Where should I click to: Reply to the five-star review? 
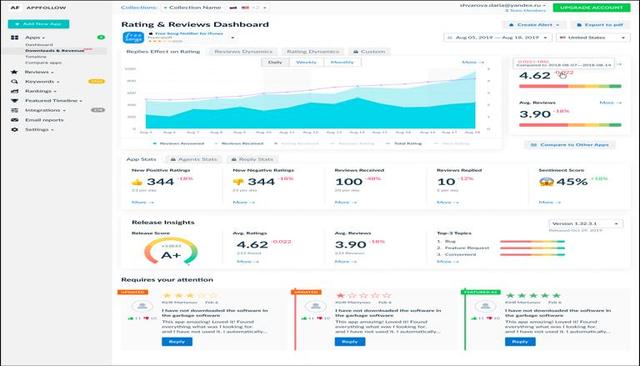tap(520, 342)
